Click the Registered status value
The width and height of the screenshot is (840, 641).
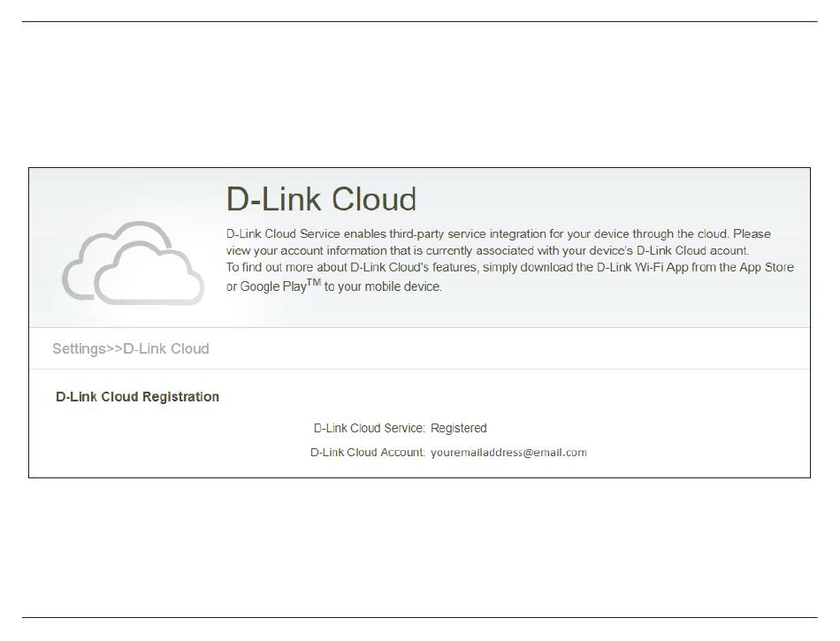459,429
